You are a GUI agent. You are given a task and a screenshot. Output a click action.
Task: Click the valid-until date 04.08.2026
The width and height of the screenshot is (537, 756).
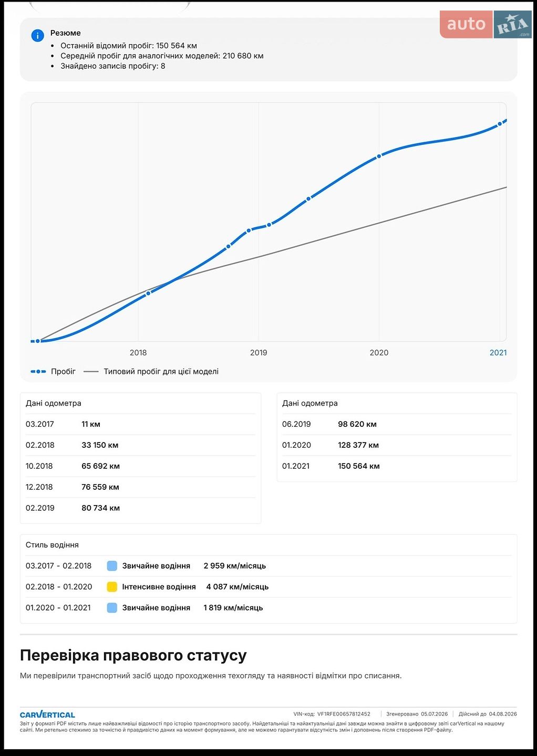(503, 714)
